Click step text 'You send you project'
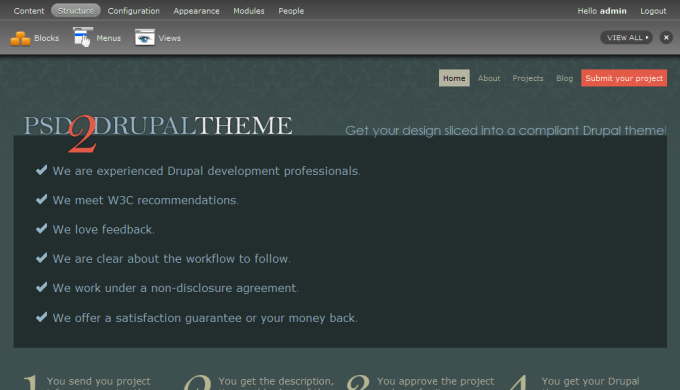680x390 pixels. pyautogui.click(x=98, y=381)
